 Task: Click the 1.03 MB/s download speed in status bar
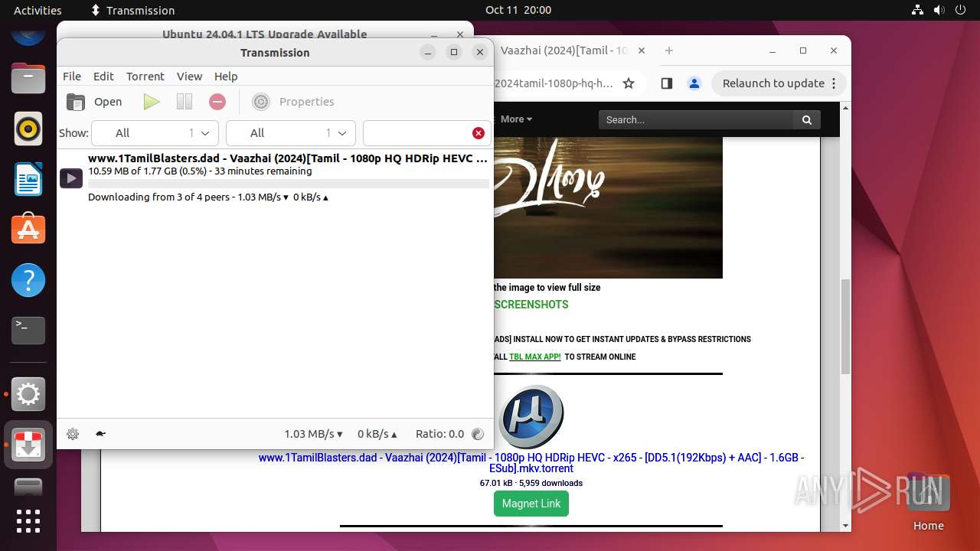[x=313, y=434]
